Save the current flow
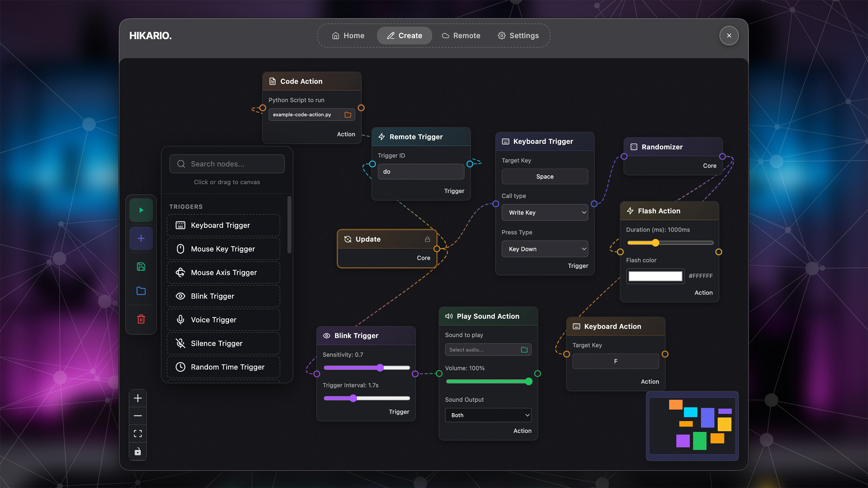The width and height of the screenshot is (868, 488). 141,267
